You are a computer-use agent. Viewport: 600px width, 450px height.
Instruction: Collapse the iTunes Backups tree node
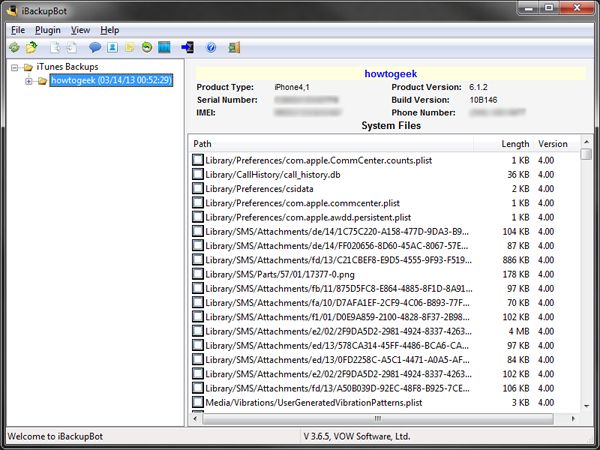[15, 67]
